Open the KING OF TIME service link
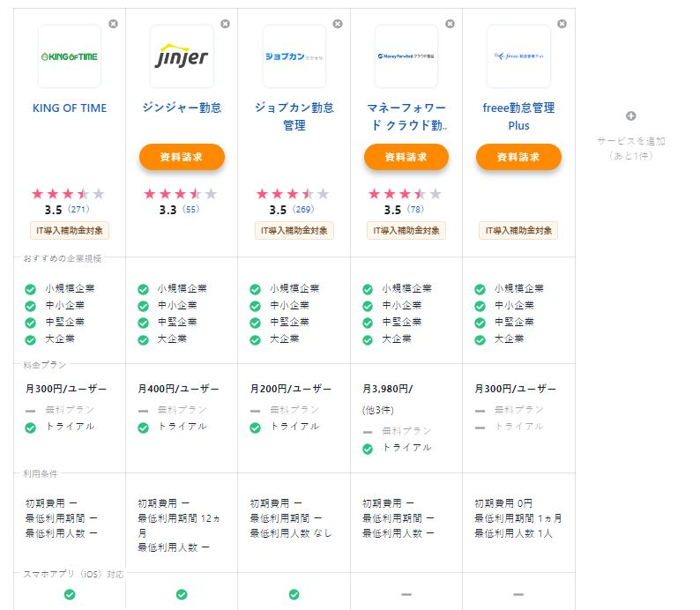Viewport: 700px width, 610px height. [x=70, y=108]
